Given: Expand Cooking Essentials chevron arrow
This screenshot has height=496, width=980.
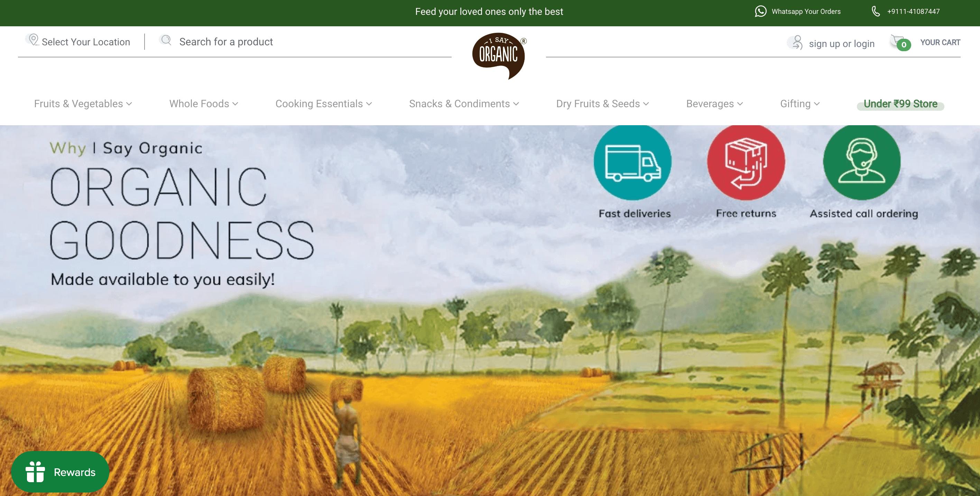Looking at the screenshot, I should point(369,104).
